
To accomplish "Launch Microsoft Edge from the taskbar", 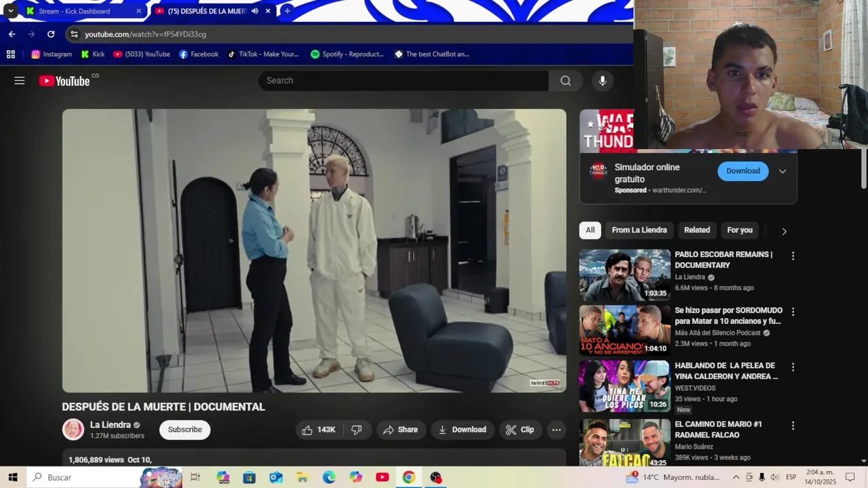I will click(x=329, y=477).
